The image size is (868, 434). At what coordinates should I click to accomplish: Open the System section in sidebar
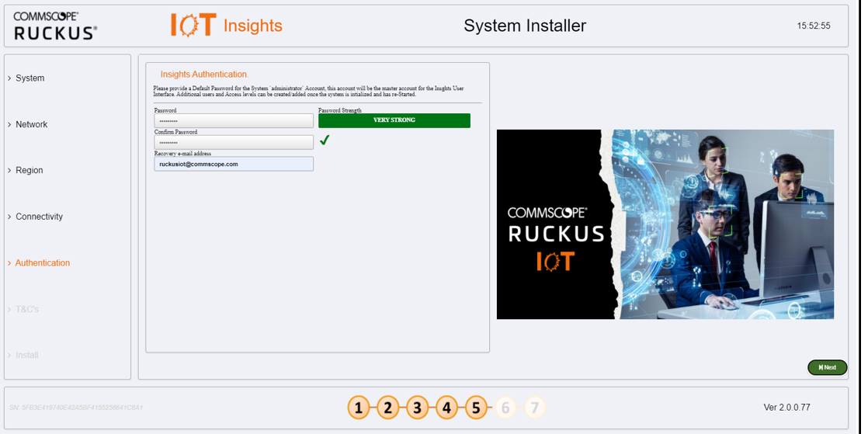click(x=30, y=78)
